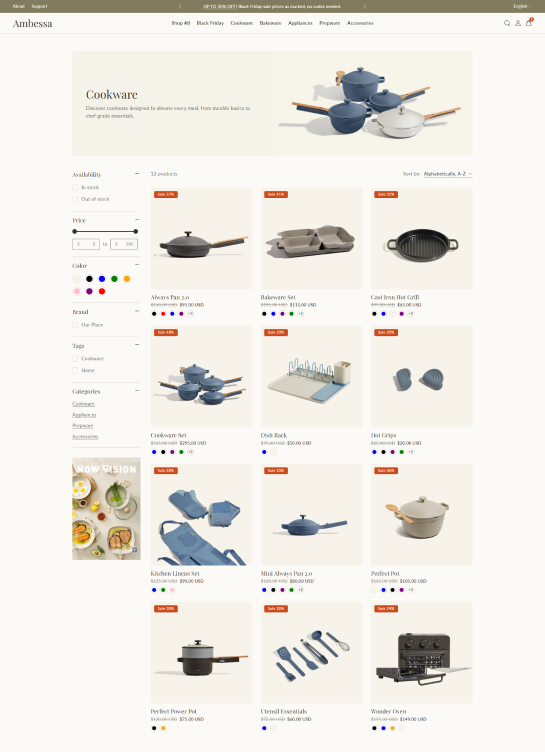Image resolution: width=545 pixels, height=752 pixels.
Task: Open the Black Friday menu item
Action: click(x=210, y=23)
